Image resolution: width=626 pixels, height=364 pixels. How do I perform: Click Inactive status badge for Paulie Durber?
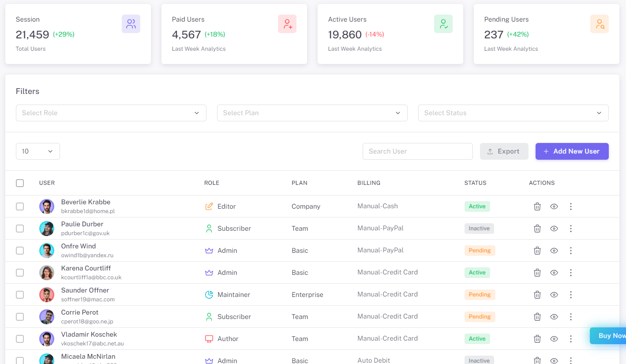479,229
